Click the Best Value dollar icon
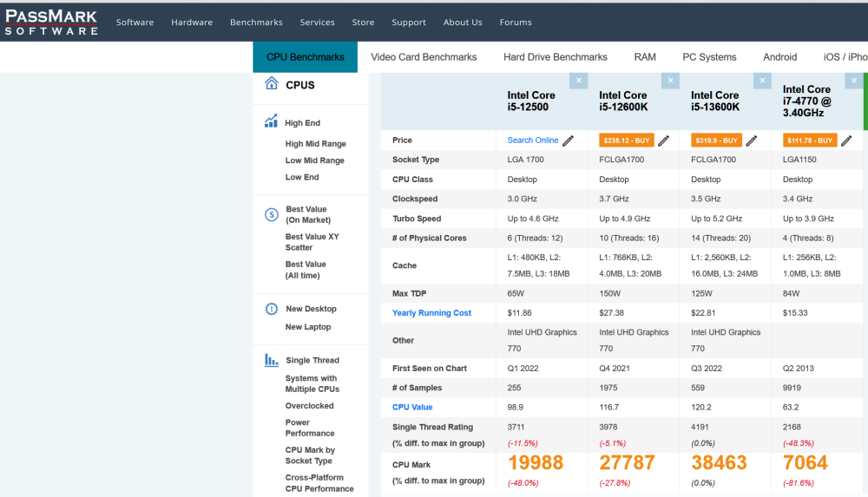This screenshot has width=868, height=497. coord(271,215)
